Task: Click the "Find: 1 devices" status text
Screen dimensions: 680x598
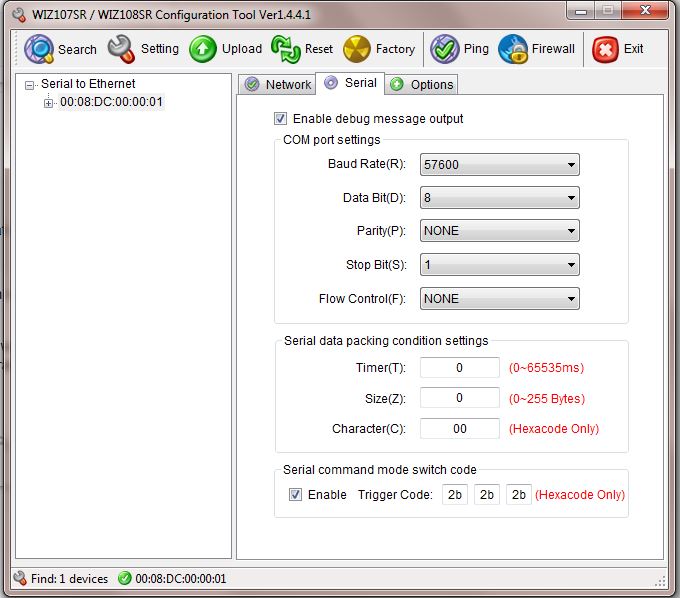Action: click(69, 578)
